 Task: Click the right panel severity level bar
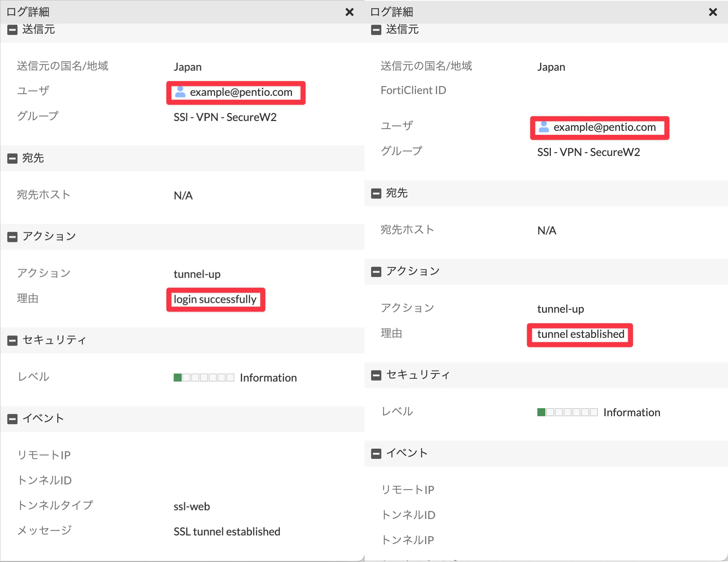click(x=567, y=412)
